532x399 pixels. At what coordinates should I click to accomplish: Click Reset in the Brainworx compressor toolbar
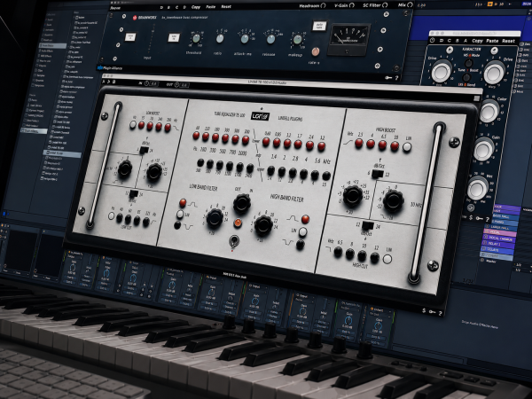(x=226, y=7)
